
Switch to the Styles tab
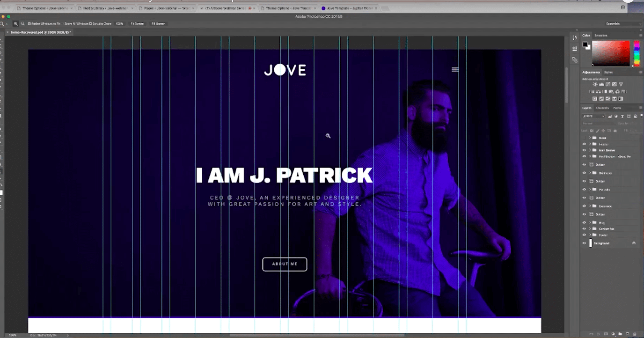pos(608,72)
